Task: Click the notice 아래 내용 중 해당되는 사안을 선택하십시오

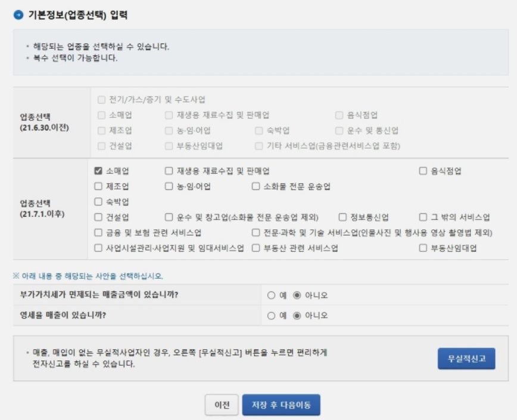Action: point(88,276)
